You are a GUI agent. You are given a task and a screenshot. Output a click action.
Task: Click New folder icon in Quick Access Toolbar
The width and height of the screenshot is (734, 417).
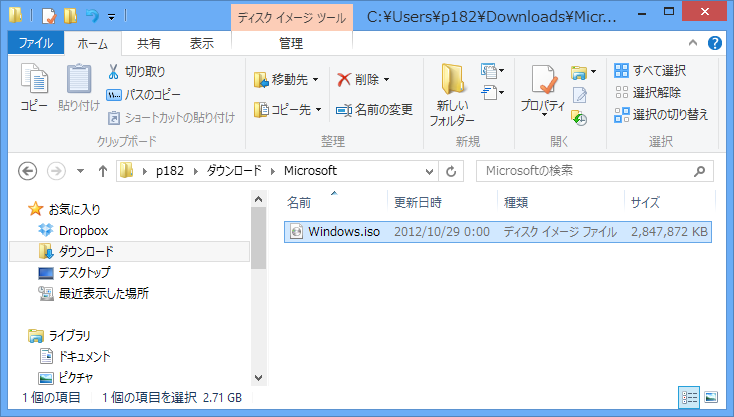tap(71, 16)
